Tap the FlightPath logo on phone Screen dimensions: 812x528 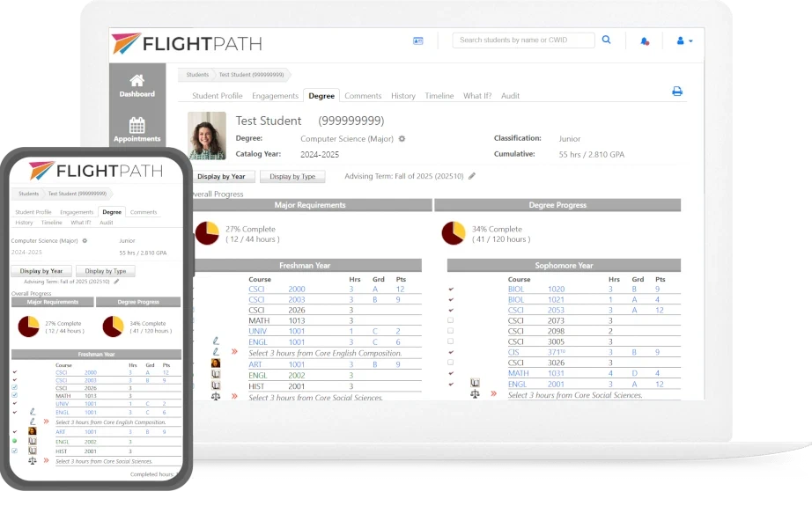click(x=96, y=171)
